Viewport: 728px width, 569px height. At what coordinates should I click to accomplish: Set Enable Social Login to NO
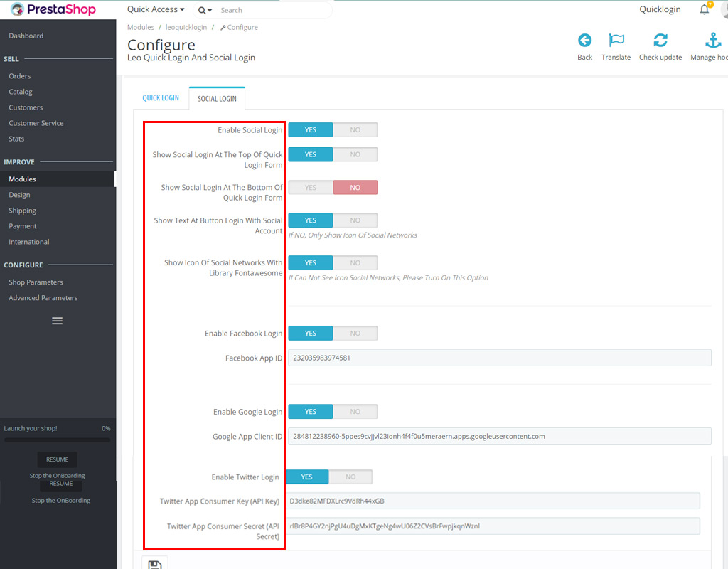click(x=355, y=130)
